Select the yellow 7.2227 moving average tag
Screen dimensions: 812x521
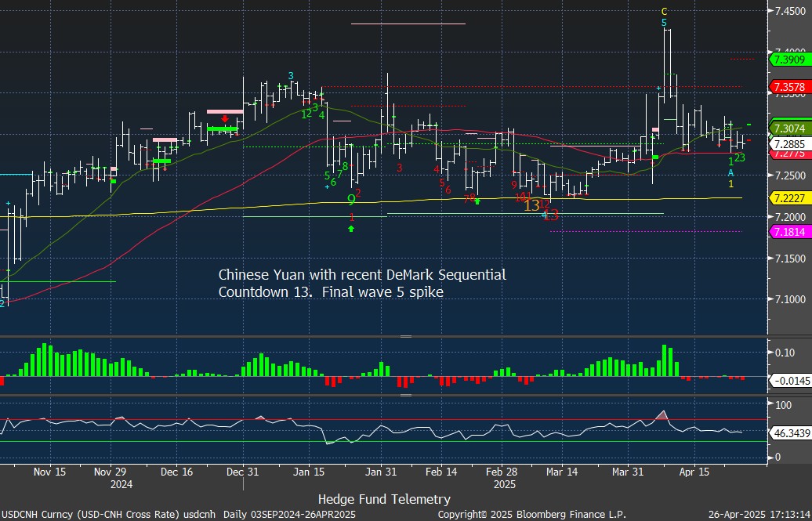click(790, 198)
